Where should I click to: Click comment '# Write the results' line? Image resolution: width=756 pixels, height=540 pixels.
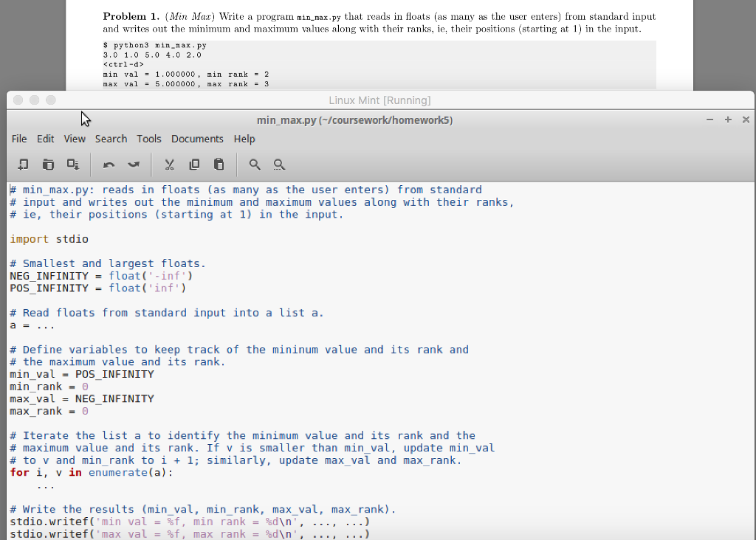(203, 509)
